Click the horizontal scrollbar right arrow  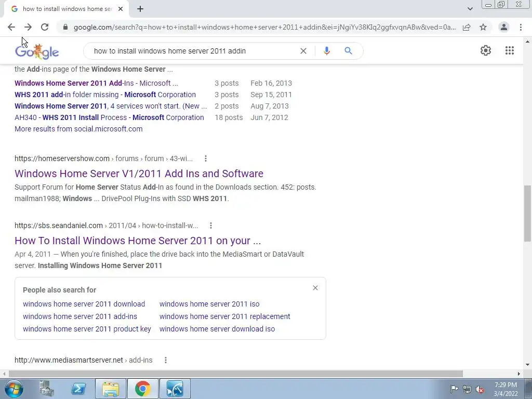pos(519,374)
